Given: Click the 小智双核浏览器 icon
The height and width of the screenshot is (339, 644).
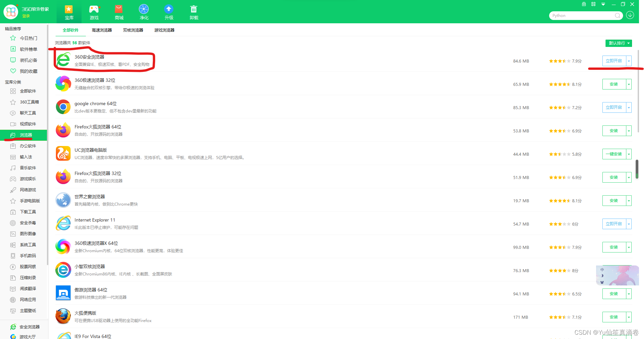Looking at the screenshot, I should click(x=63, y=270).
